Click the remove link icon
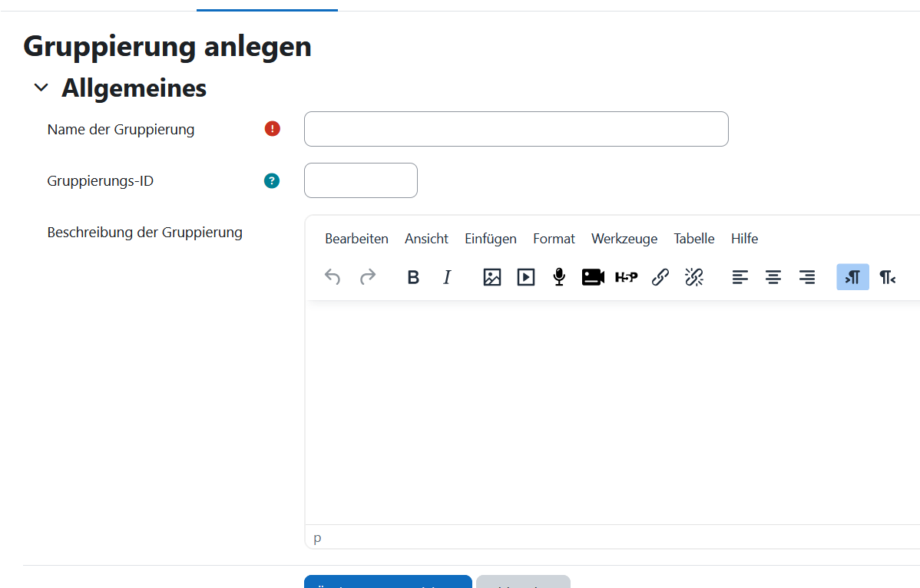Viewport: 920px width, 588px height. tap(694, 277)
